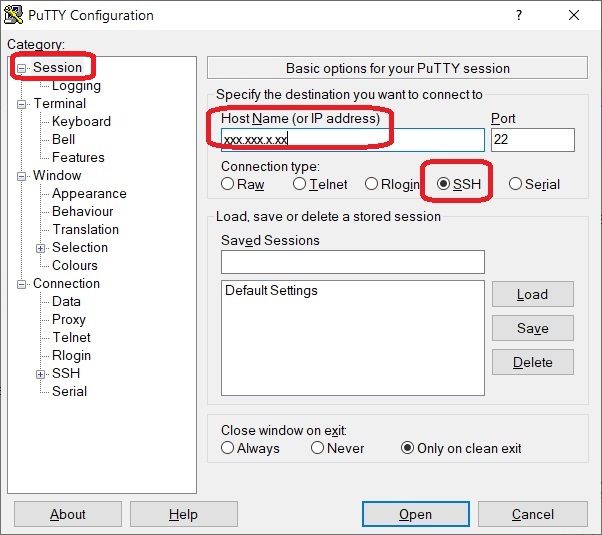
Task: Open the Terminal category
Action: tap(60, 103)
